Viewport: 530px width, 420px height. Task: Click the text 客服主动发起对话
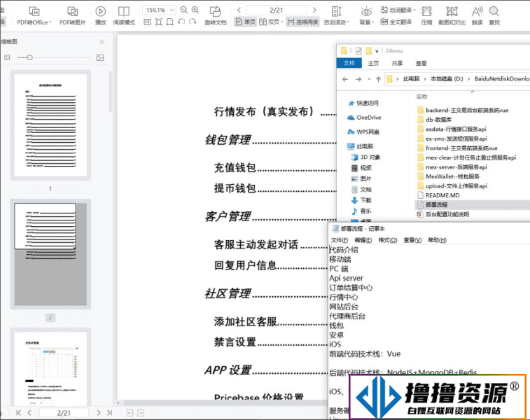[x=256, y=244]
